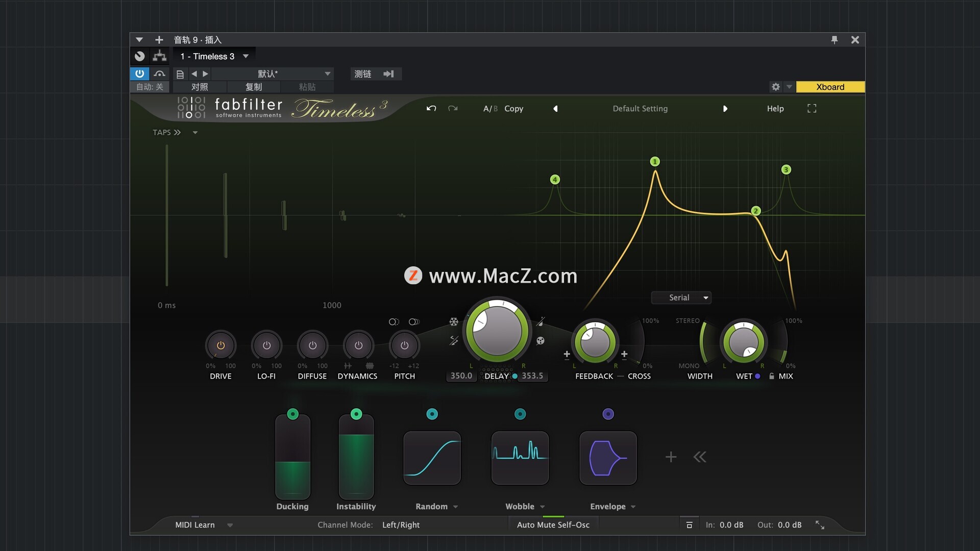The width and height of the screenshot is (980, 551).
Task: Enable the LO-FI effect power button
Action: click(x=266, y=345)
